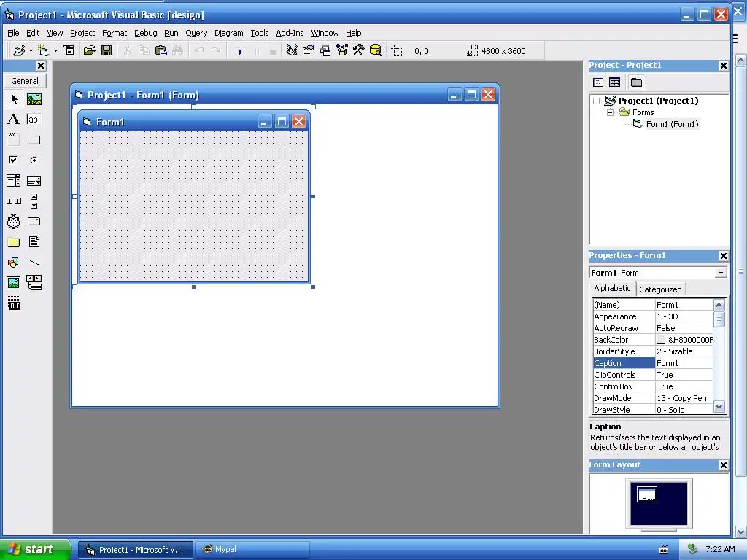
Task: Switch to Mypal in taskbar
Action: point(252,550)
